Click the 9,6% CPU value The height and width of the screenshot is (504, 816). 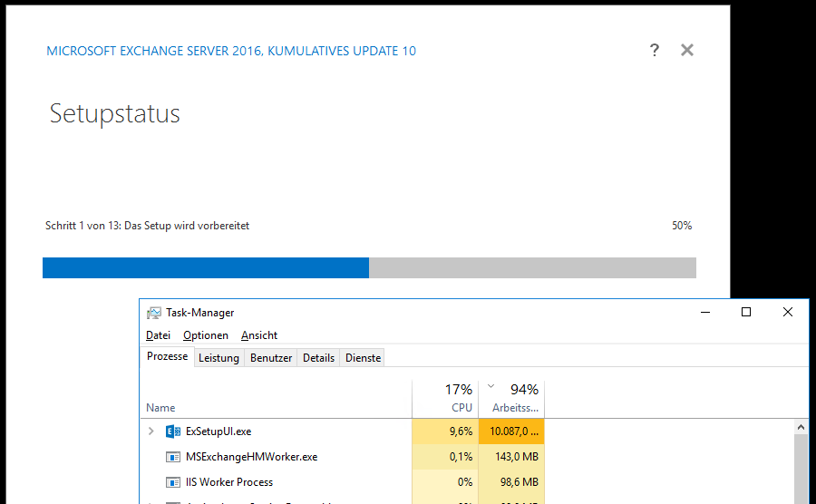(461, 431)
